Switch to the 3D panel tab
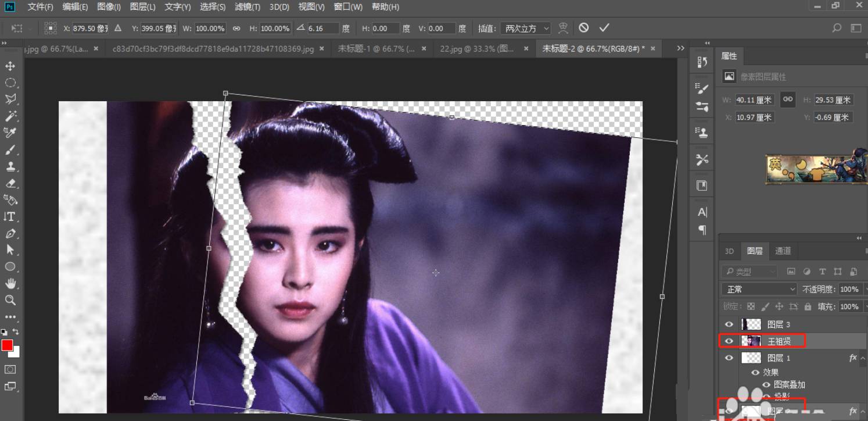 [x=729, y=251]
